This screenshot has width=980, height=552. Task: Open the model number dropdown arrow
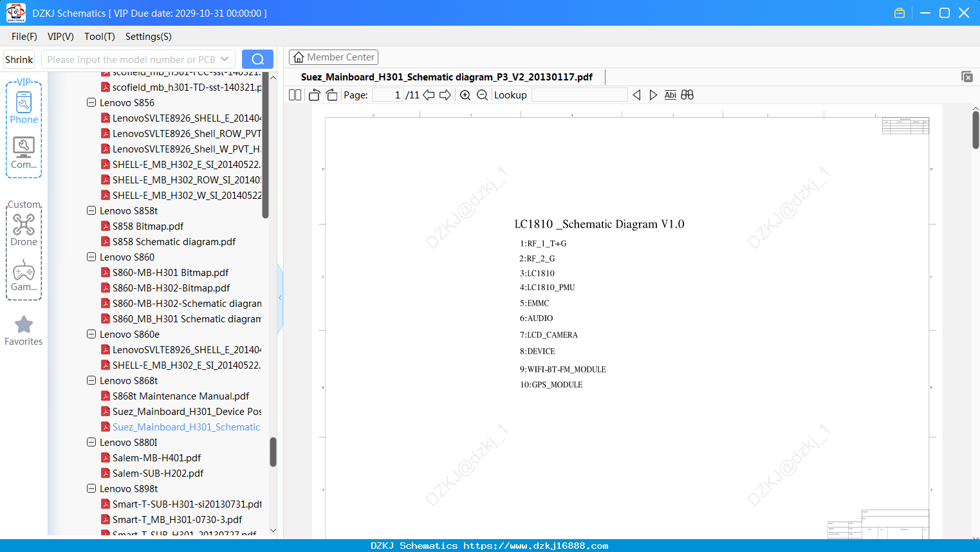pyautogui.click(x=225, y=59)
